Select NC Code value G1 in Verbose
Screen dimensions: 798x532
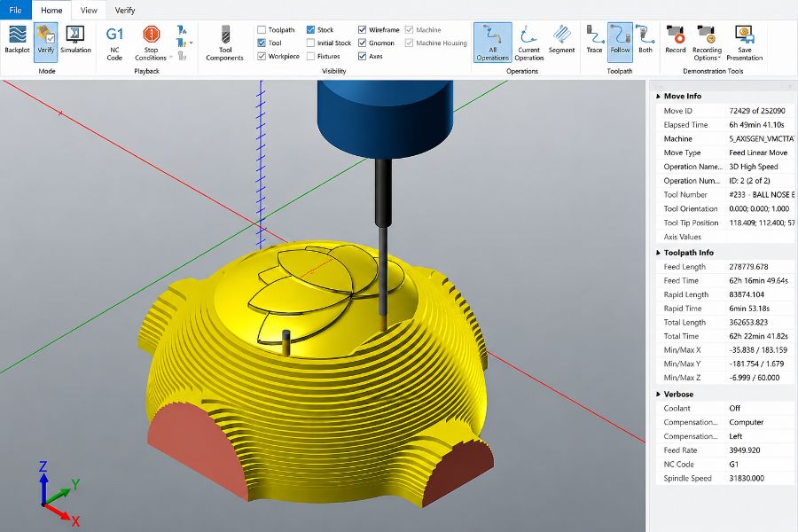(733, 465)
